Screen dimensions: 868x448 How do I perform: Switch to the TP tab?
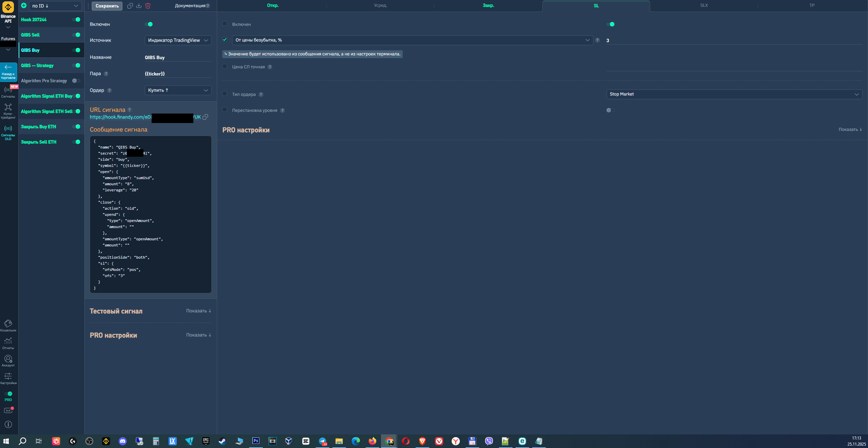coord(812,5)
